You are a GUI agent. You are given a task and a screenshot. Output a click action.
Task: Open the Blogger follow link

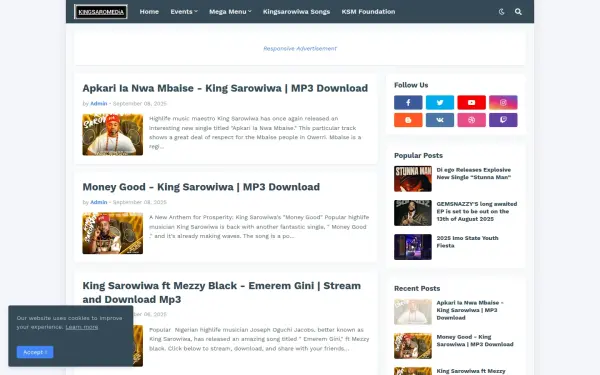(x=408, y=120)
